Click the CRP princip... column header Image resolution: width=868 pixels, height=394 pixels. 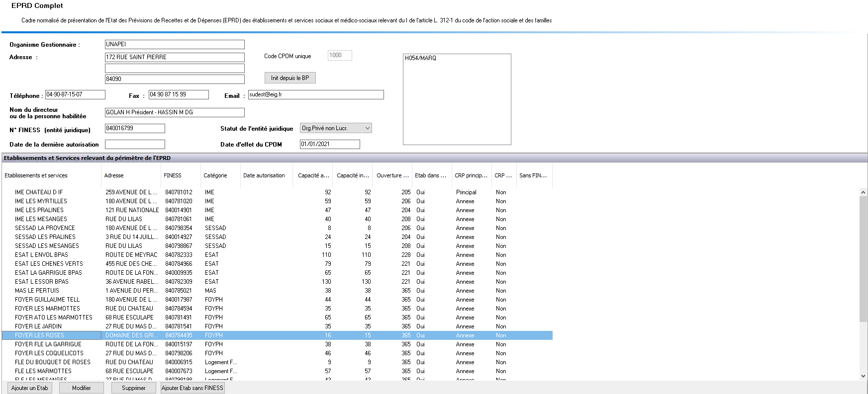coord(472,175)
